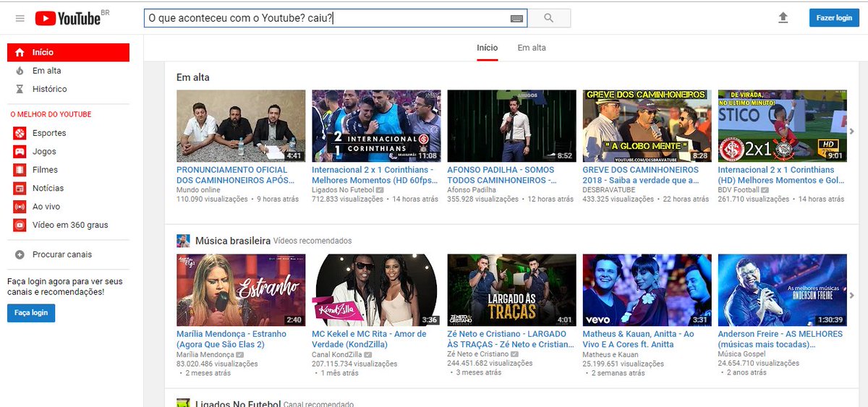
Task: Open Internacional 2 x 1 Corinthians 11:08 thumbnail
Action: tap(376, 126)
